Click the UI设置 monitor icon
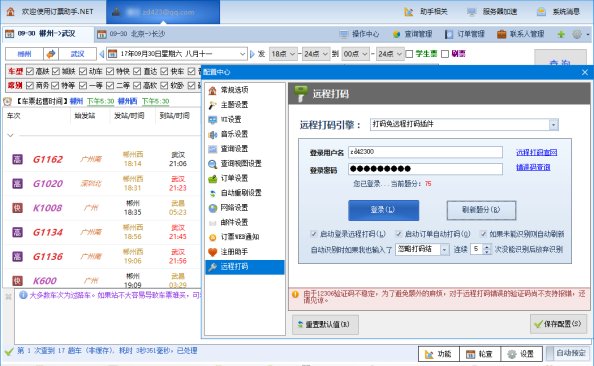The height and width of the screenshot is (366, 594). click(213, 120)
